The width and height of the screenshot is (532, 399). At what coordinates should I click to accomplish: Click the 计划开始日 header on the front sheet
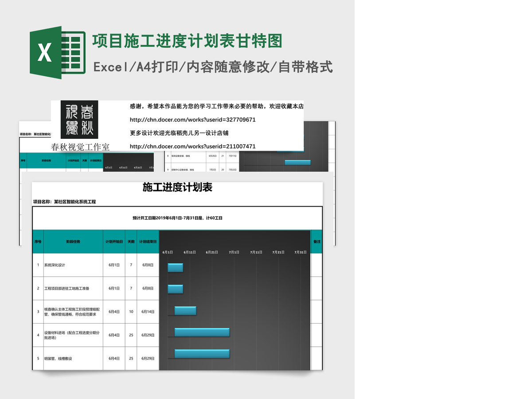pos(114,242)
